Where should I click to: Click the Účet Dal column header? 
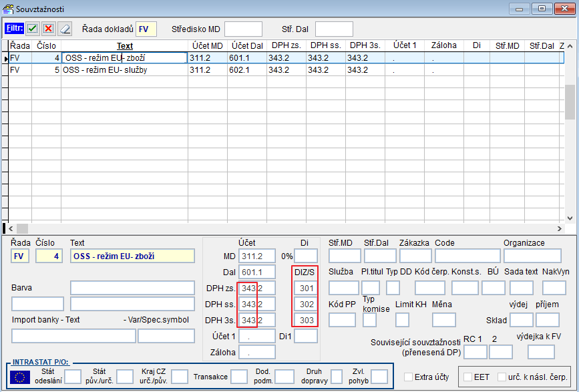[247, 46]
